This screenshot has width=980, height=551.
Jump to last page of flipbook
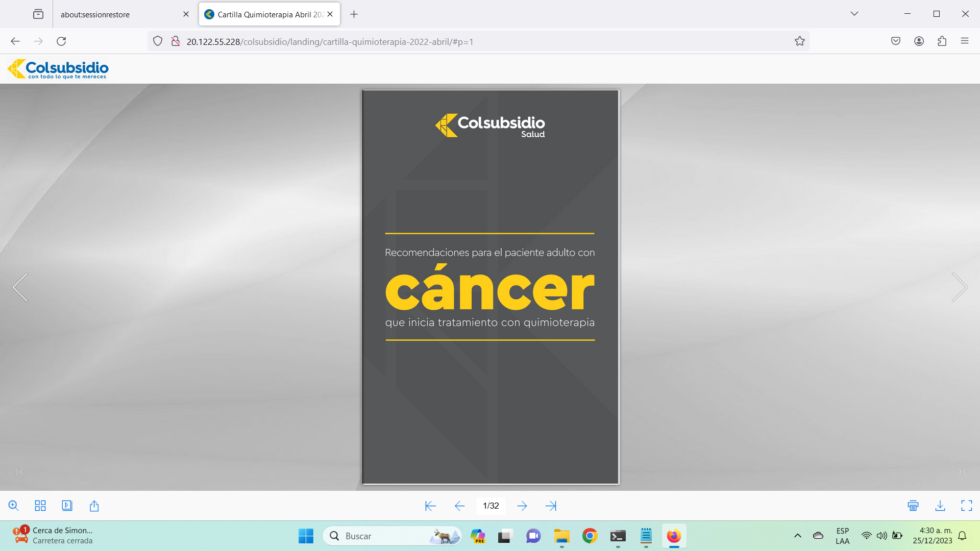click(551, 506)
